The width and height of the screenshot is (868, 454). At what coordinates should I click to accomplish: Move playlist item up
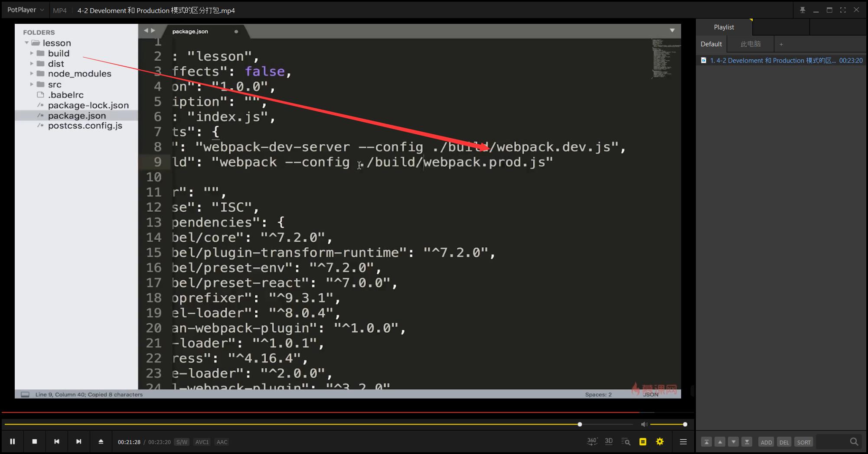click(720, 442)
